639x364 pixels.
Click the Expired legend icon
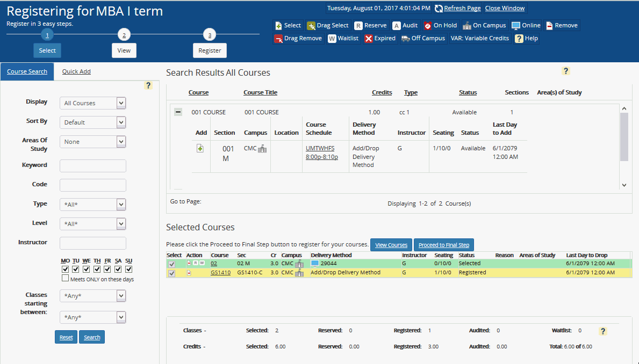point(368,39)
